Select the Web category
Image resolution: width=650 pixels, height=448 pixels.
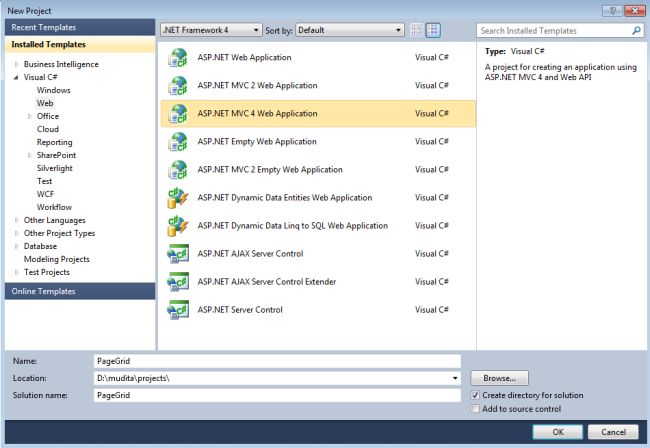(45, 103)
